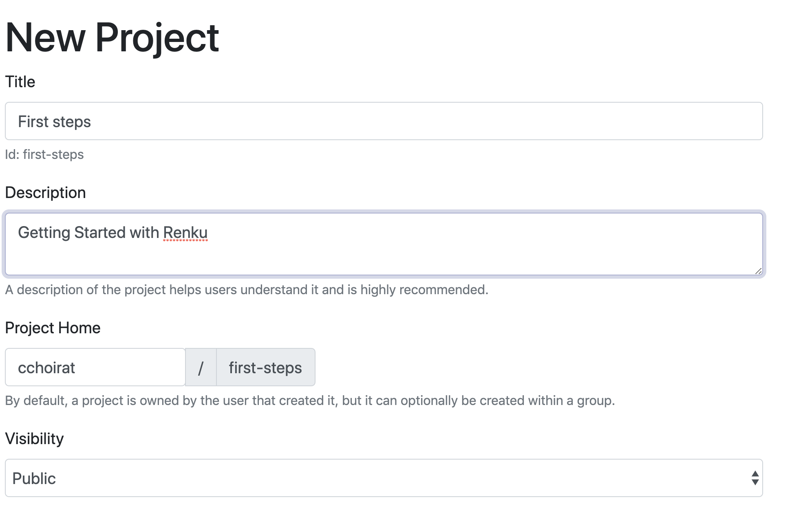Click the misspelled word Renku in Description
Screen dimensions: 812x515
pyautogui.click(x=185, y=232)
